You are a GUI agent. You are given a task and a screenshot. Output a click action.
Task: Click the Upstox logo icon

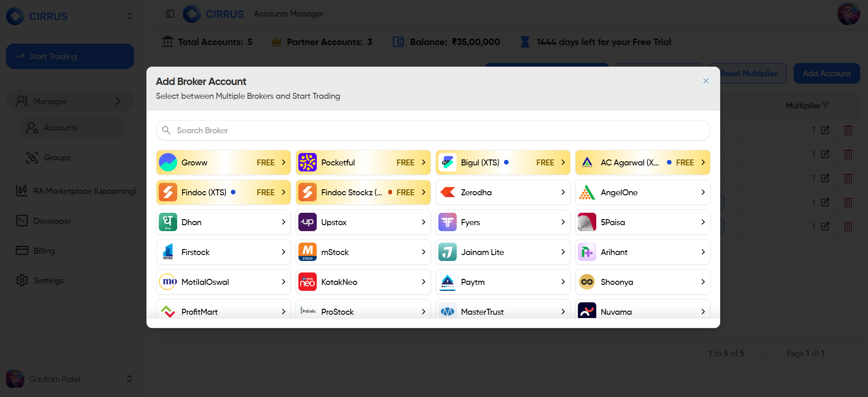tap(308, 222)
